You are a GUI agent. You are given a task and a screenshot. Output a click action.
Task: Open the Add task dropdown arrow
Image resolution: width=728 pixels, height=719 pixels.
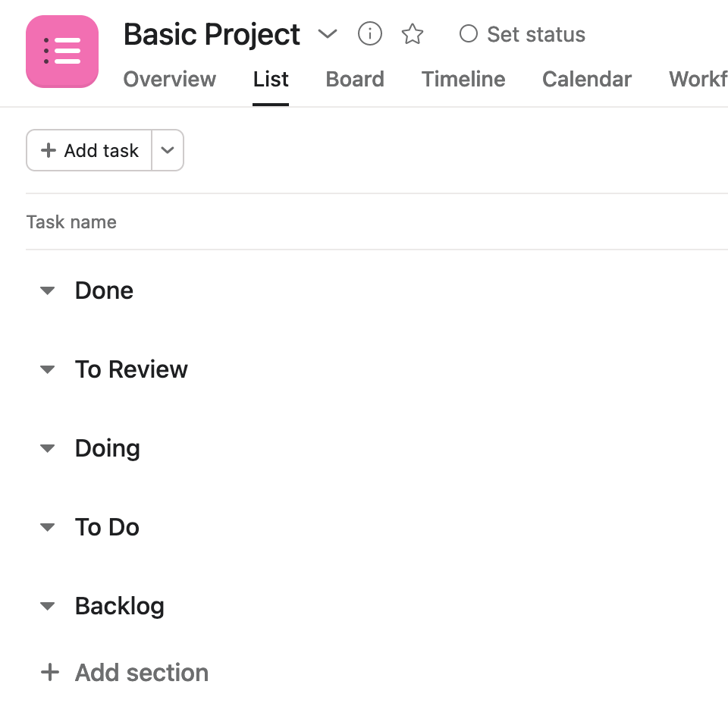click(168, 150)
